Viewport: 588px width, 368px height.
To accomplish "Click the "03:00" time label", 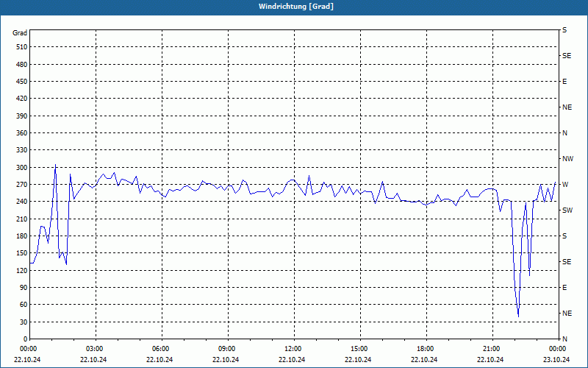I will point(96,349).
